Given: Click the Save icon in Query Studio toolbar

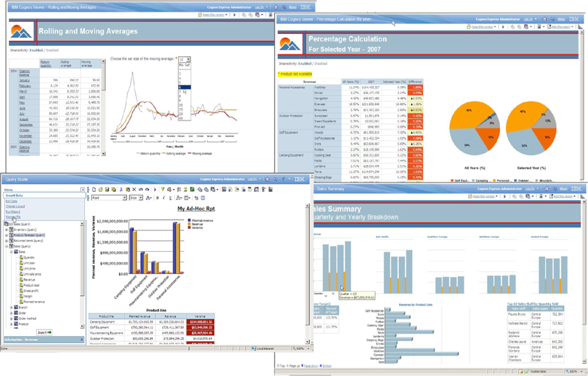Looking at the screenshot, I should [107, 189].
